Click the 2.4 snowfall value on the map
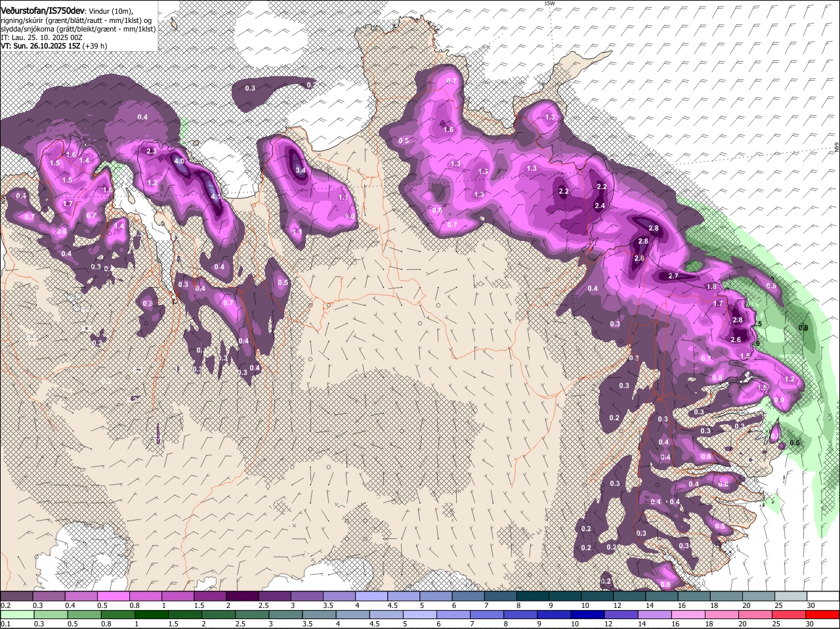Image resolution: width=840 pixels, height=629 pixels. [x=600, y=206]
